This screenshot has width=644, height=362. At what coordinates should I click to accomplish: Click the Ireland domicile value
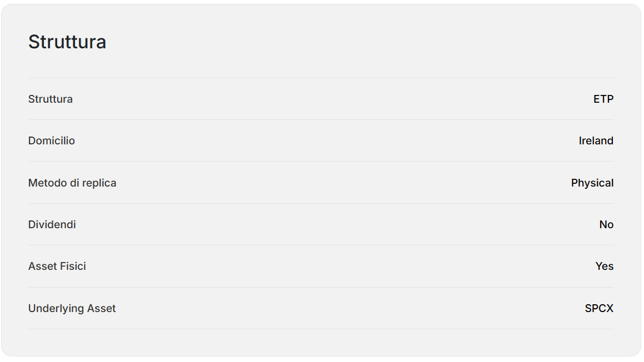click(596, 141)
